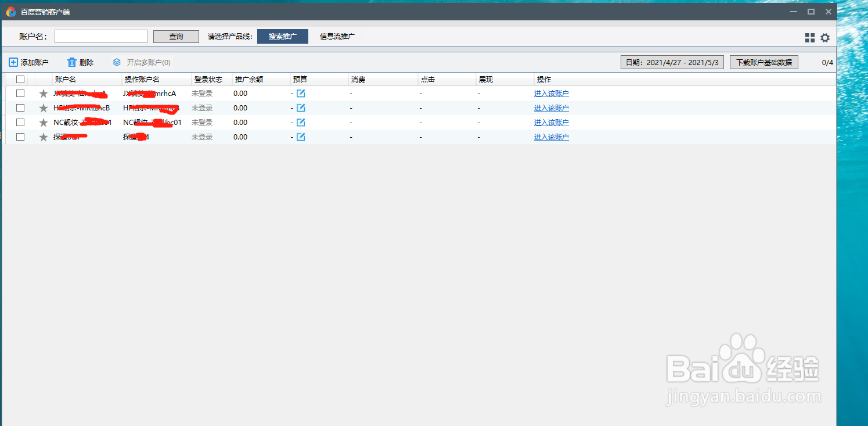The image size is (868, 426).
Task: Close the 百度营销客户端 window
Action: coord(829,12)
